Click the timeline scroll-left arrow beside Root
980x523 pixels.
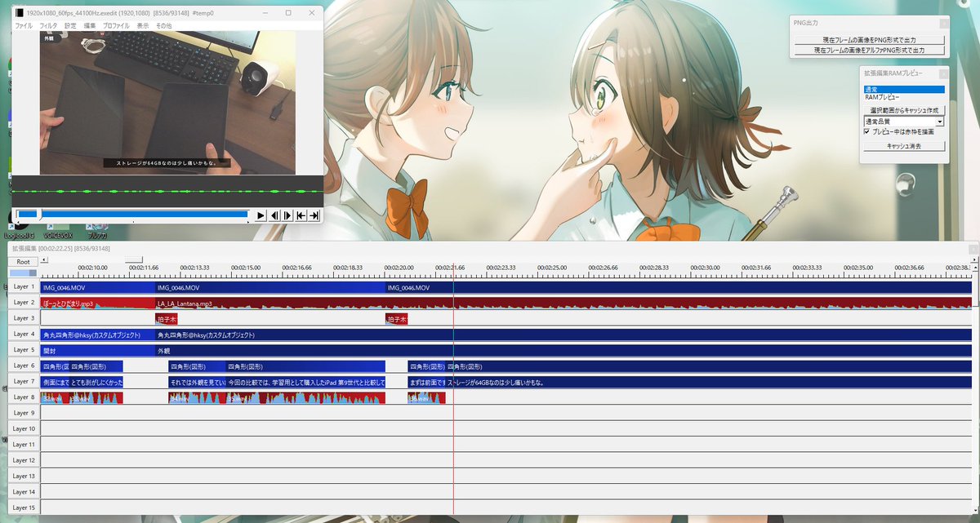pos(43,261)
